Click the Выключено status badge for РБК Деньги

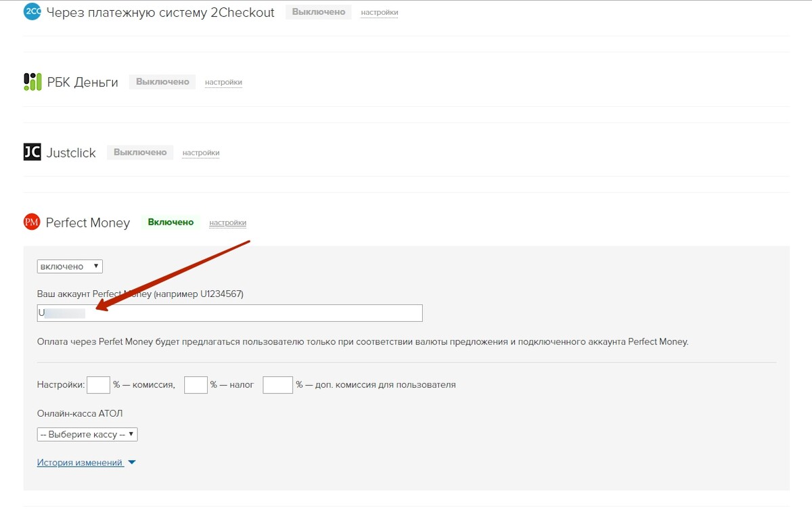pyautogui.click(x=162, y=82)
